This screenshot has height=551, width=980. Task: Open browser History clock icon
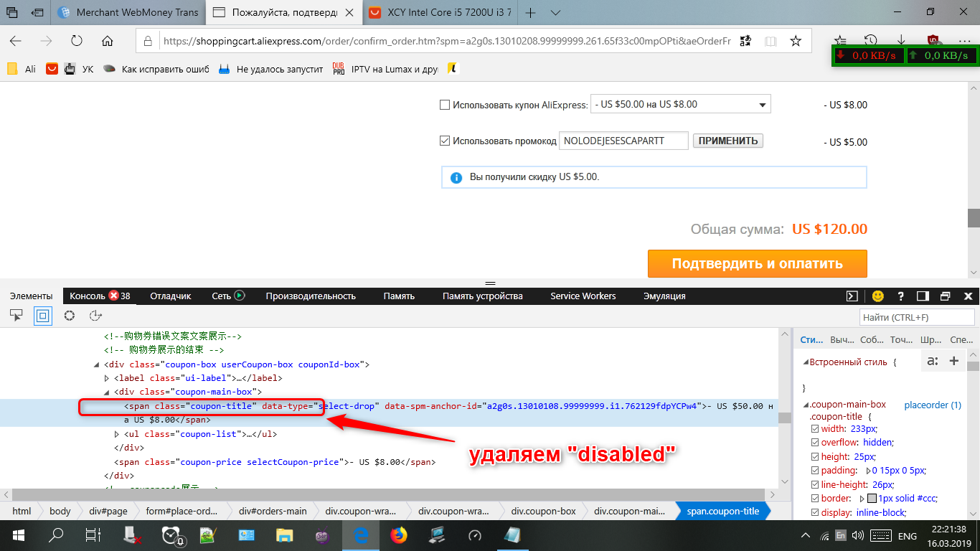[x=870, y=41]
